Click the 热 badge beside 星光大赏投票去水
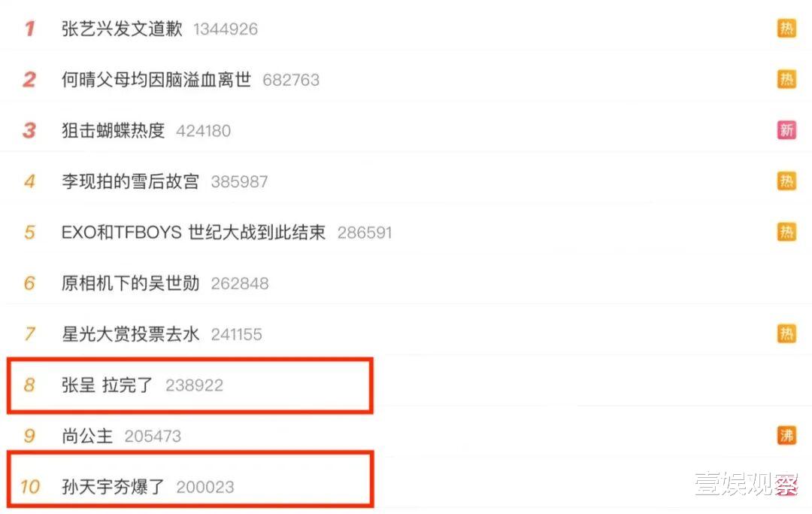Screen dimensions: 812x514 pyautogui.click(x=786, y=333)
